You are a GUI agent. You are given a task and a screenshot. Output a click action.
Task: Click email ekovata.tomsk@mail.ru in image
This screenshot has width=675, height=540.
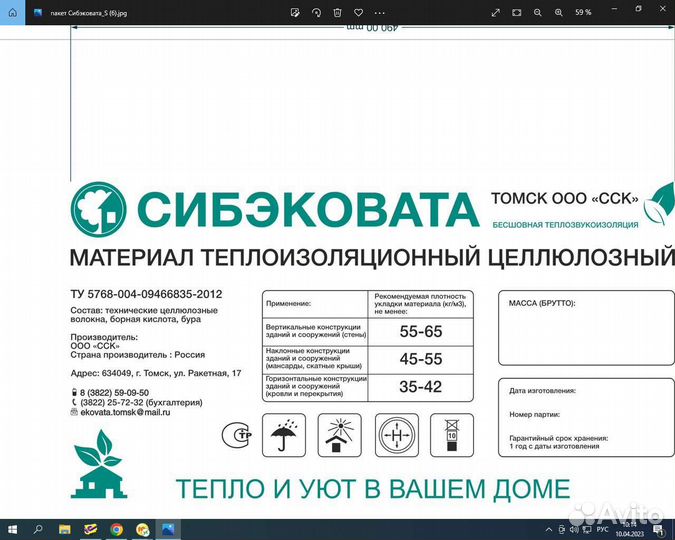coord(125,412)
